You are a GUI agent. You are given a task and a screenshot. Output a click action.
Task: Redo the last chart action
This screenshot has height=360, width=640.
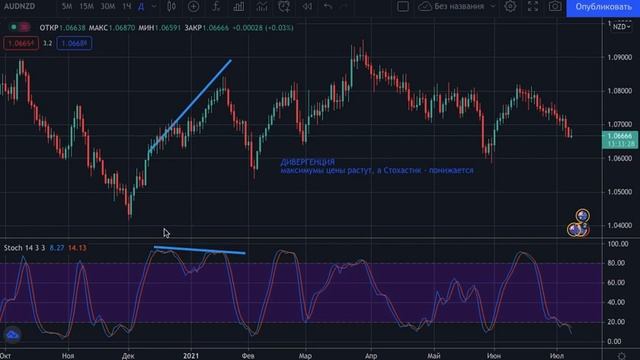click(344, 6)
